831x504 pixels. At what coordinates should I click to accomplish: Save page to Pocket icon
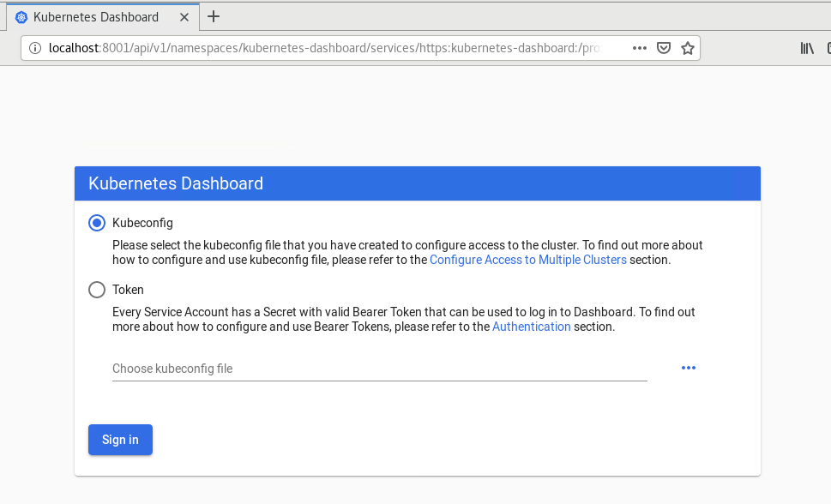pos(664,48)
